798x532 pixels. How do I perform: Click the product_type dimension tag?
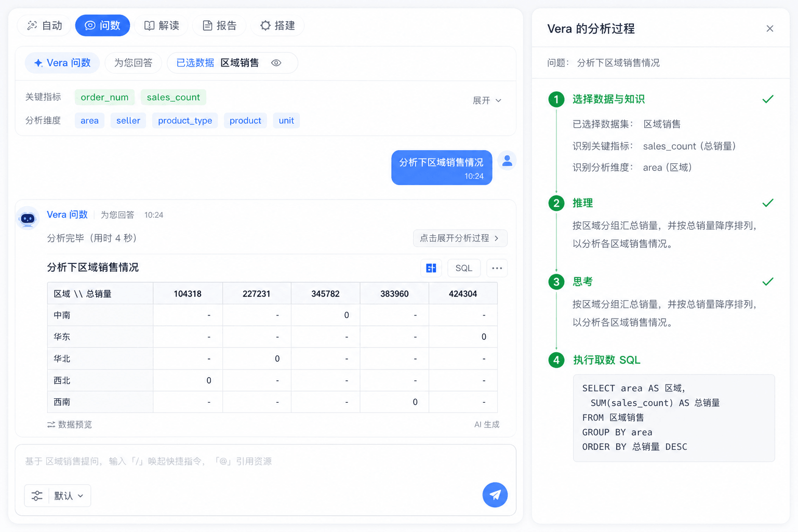click(x=185, y=121)
